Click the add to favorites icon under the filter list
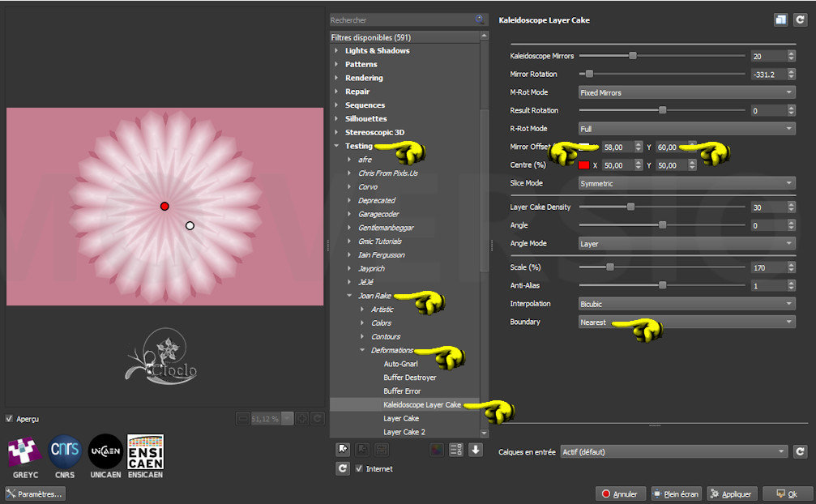The height and width of the screenshot is (504, 816). tap(343, 450)
